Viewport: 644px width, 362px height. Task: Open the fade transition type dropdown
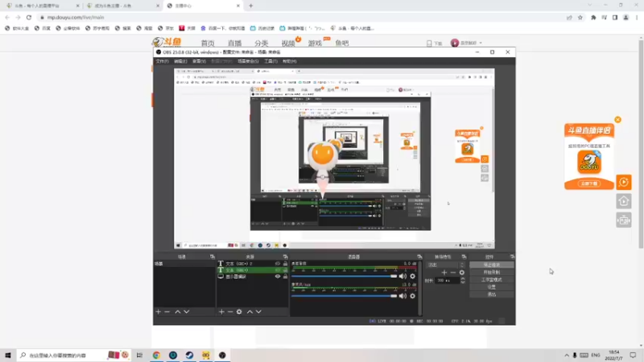pyautogui.click(x=445, y=265)
